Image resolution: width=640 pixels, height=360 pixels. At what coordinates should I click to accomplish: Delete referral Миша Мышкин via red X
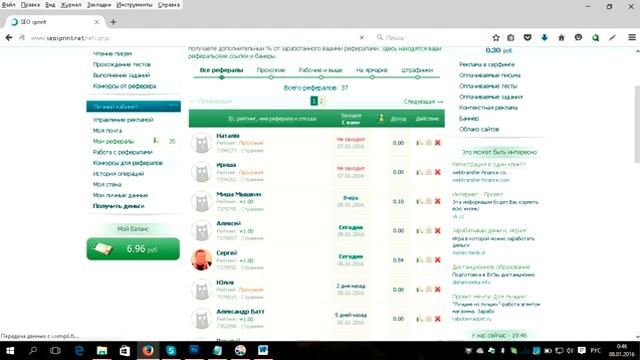(x=438, y=201)
